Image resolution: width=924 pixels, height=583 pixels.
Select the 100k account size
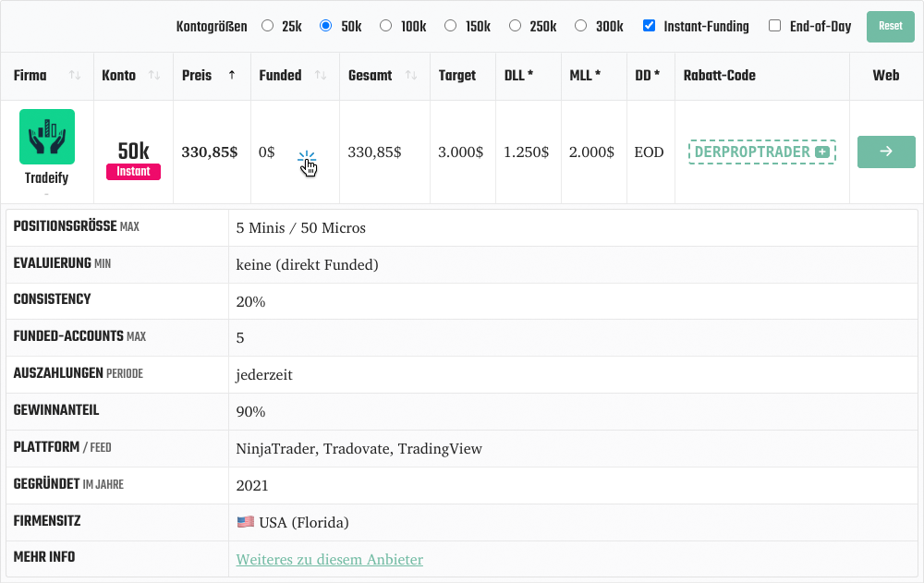[386, 27]
